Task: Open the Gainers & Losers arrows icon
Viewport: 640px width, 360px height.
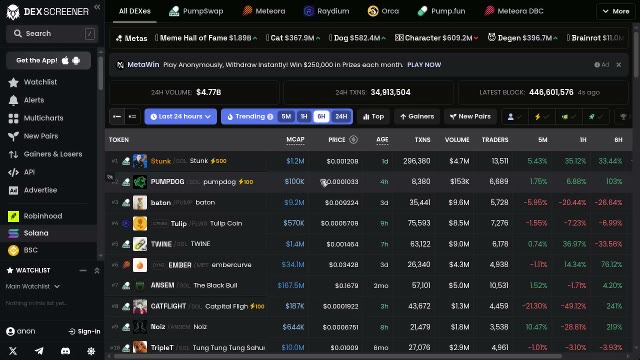Action: 13,154
